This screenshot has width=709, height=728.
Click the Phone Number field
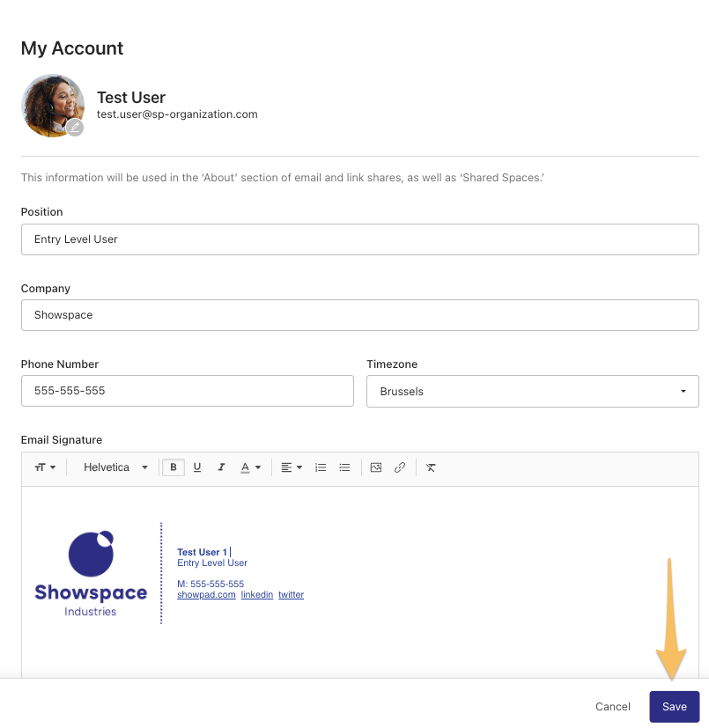click(x=187, y=391)
